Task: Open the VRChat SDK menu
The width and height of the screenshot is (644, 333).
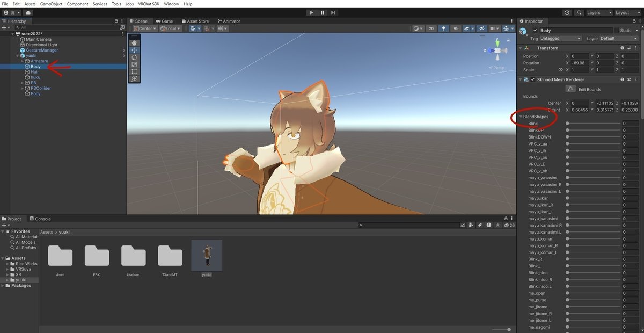Action: click(148, 4)
